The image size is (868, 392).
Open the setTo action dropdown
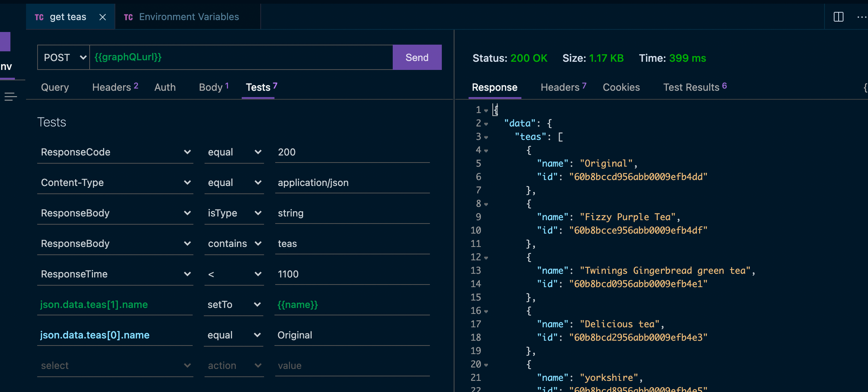[x=257, y=305]
